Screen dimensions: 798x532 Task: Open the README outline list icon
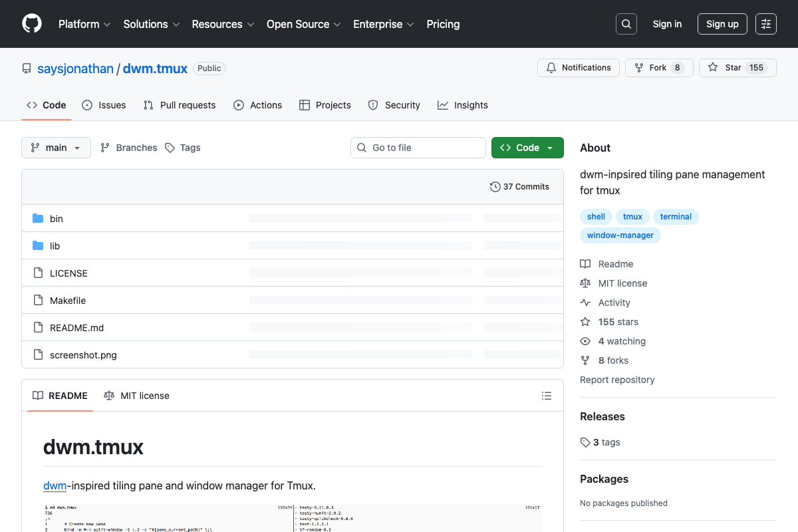point(547,396)
